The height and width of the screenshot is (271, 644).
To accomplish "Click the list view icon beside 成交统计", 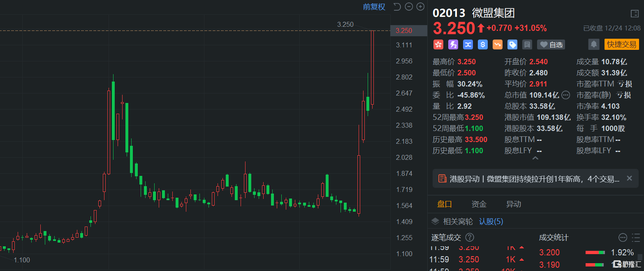I will 636,238.
